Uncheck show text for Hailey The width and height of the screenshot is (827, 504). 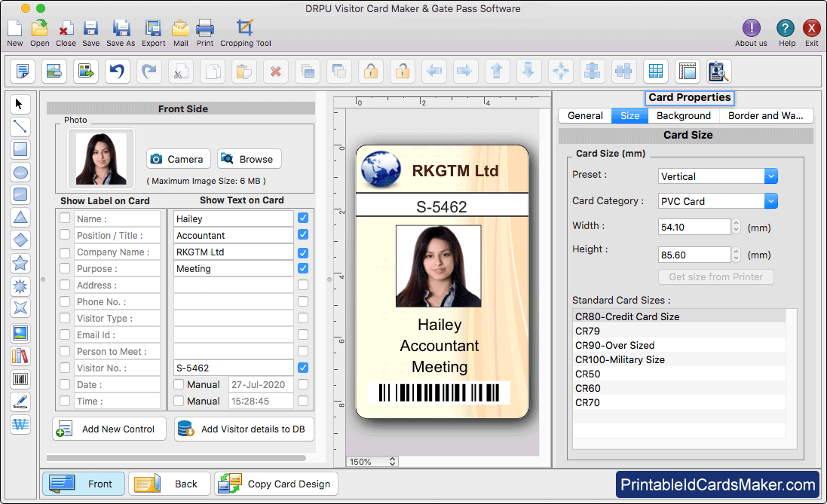(x=303, y=218)
